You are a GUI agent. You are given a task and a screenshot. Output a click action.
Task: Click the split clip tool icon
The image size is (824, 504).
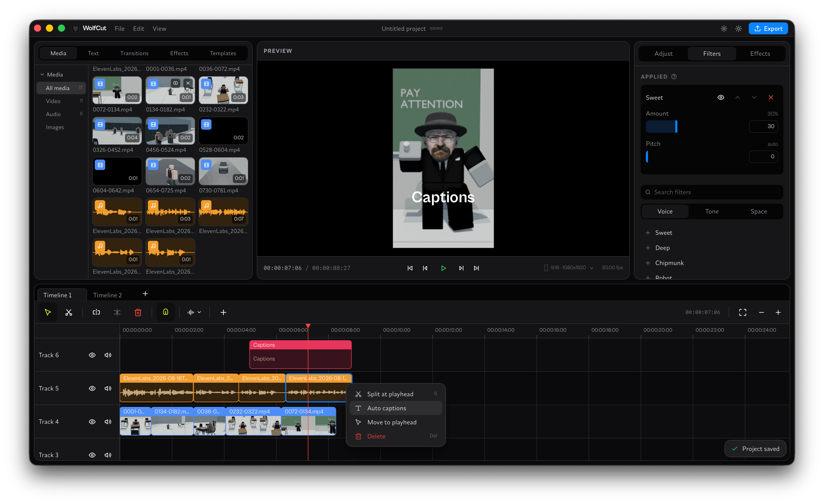[96, 312]
